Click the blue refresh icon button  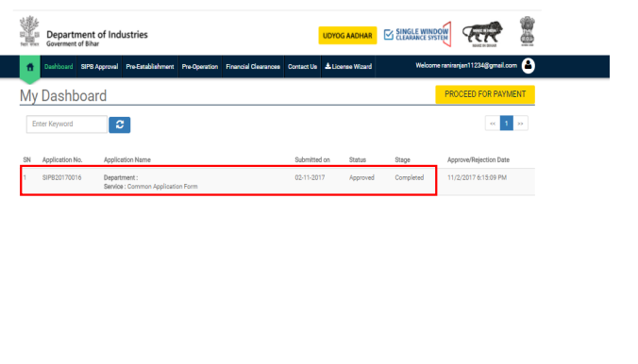point(120,124)
